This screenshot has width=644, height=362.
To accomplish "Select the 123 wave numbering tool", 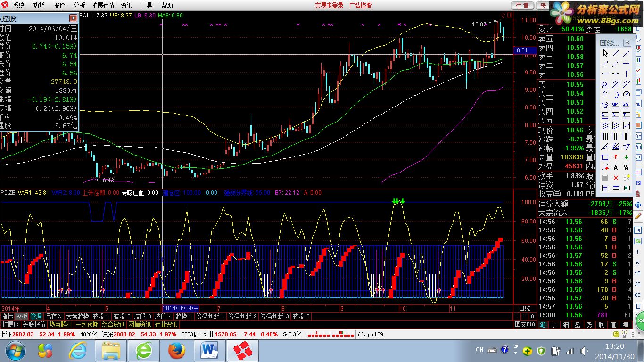I will (605, 84).
